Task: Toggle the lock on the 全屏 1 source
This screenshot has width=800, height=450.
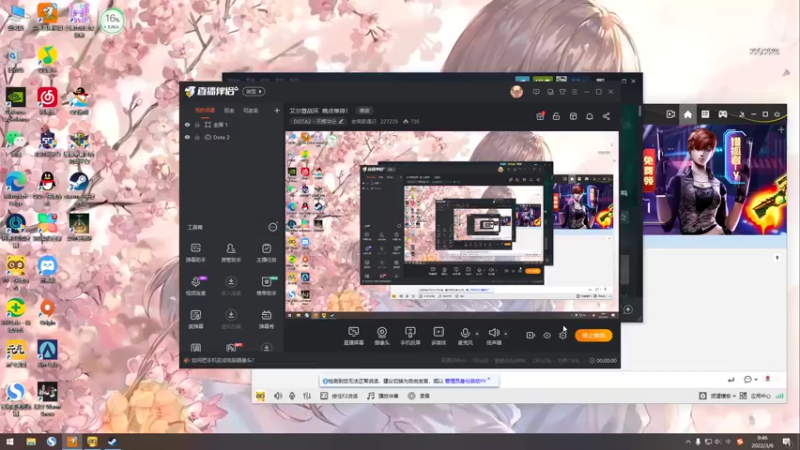Action: (197, 125)
